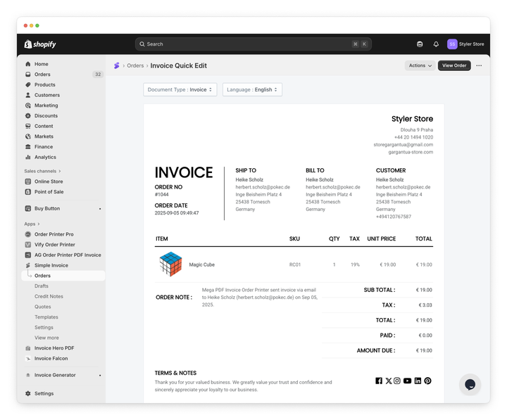
Task: Click the sidekick icon beside the bell
Action: (x=420, y=44)
